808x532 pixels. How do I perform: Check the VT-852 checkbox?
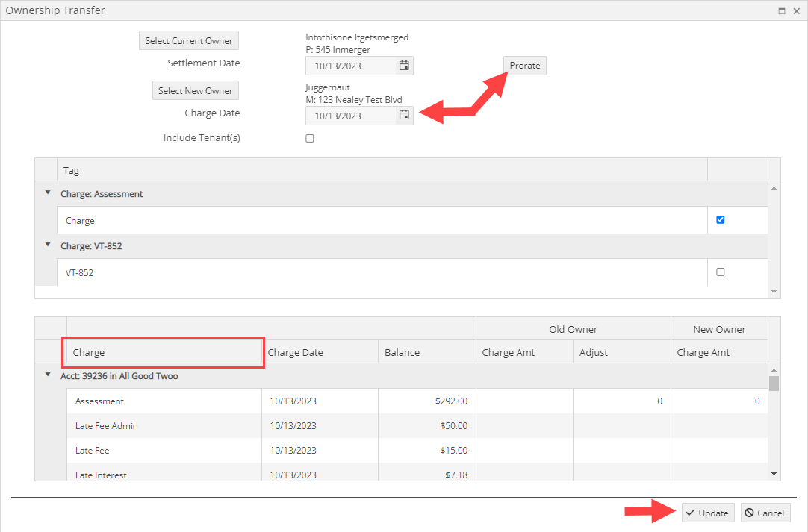click(x=720, y=272)
